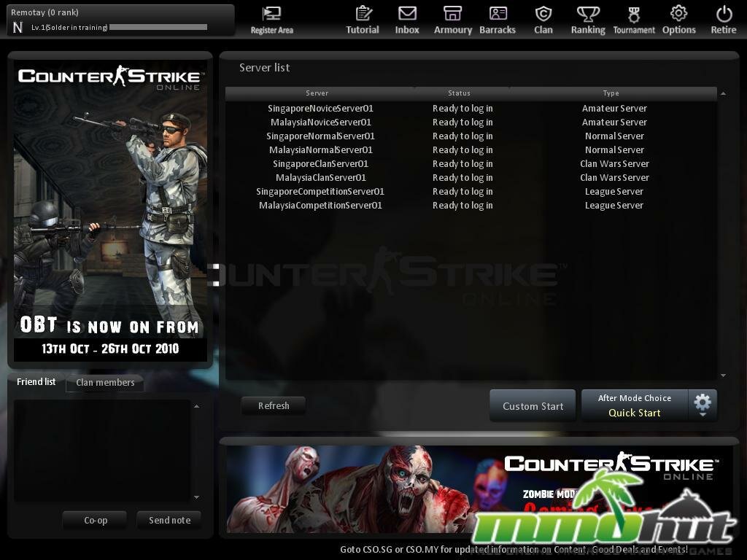This screenshot has height=560, width=747.
Task: Click the friend list scroll down arrow
Action: (x=196, y=497)
